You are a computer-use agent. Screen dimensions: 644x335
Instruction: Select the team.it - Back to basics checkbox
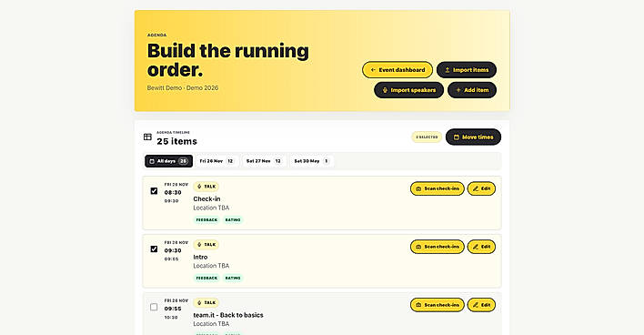point(154,307)
